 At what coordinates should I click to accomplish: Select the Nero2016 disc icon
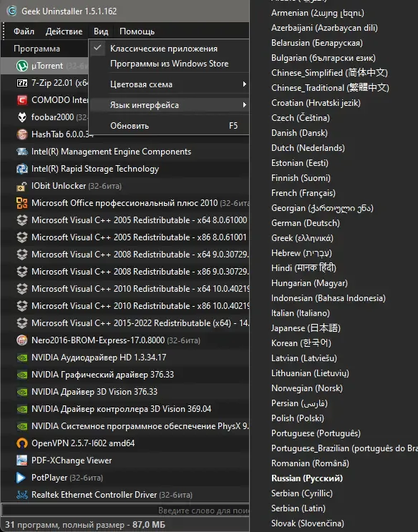pos(22,340)
